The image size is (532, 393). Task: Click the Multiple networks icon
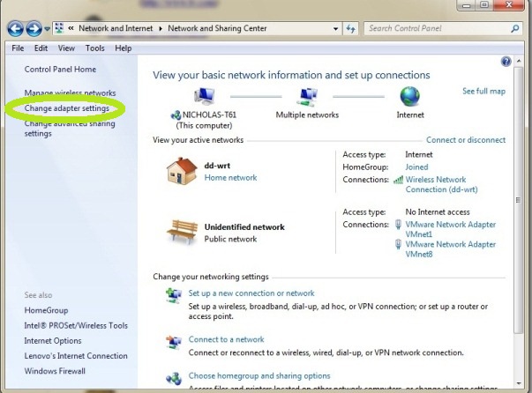tap(308, 96)
